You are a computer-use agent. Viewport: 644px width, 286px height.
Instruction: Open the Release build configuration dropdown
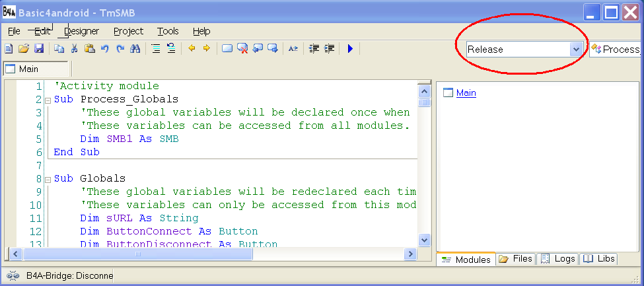[x=576, y=50]
